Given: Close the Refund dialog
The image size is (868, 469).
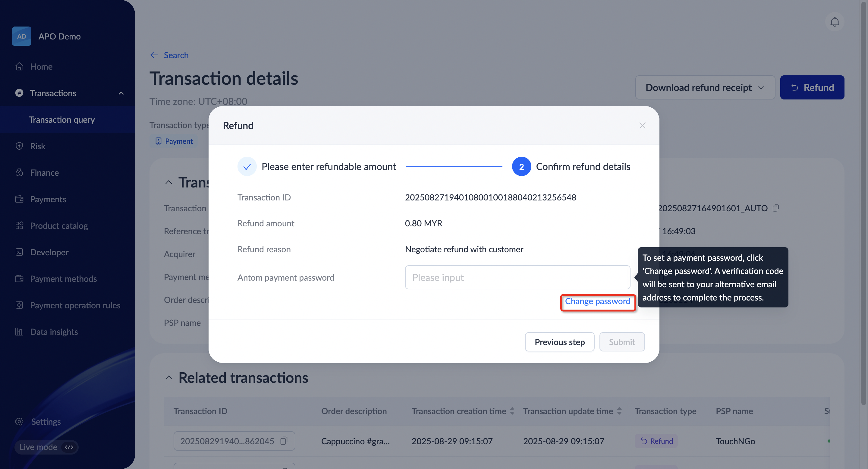Looking at the screenshot, I should (x=642, y=125).
